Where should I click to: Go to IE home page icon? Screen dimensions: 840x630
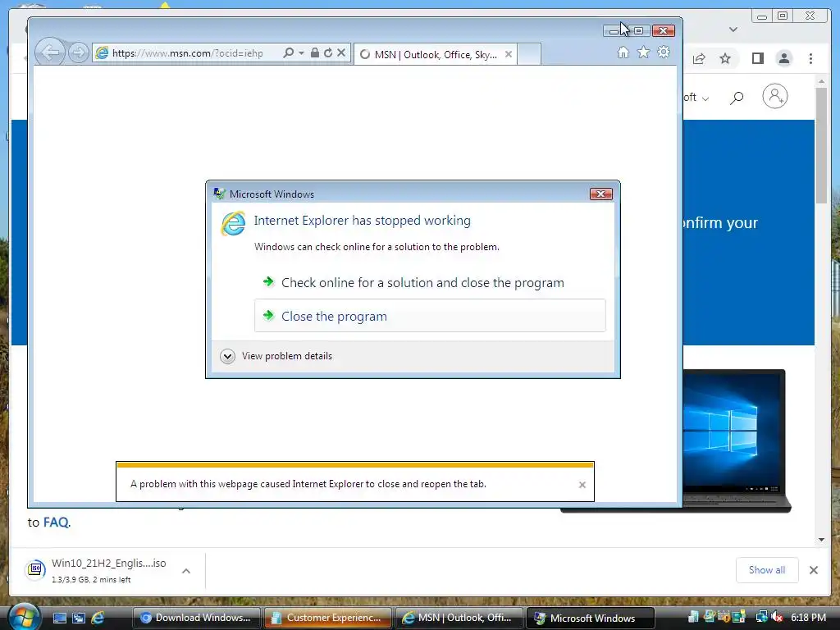623,52
